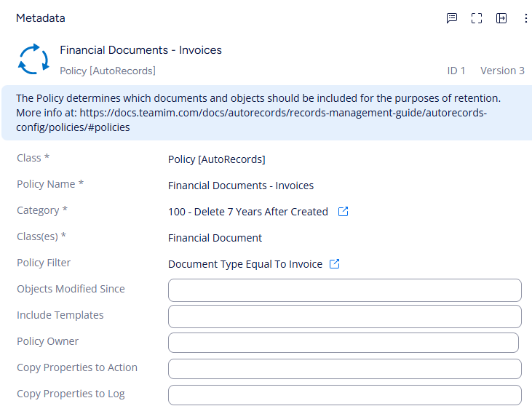This screenshot has width=532, height=414.
Task: Click the Include Templates field
Action: [344, 316]
